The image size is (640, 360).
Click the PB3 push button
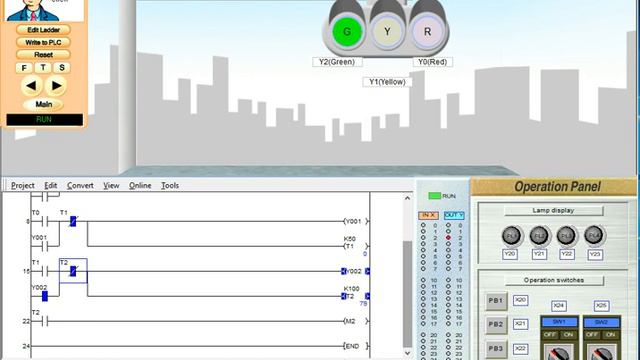coord(496,349)
